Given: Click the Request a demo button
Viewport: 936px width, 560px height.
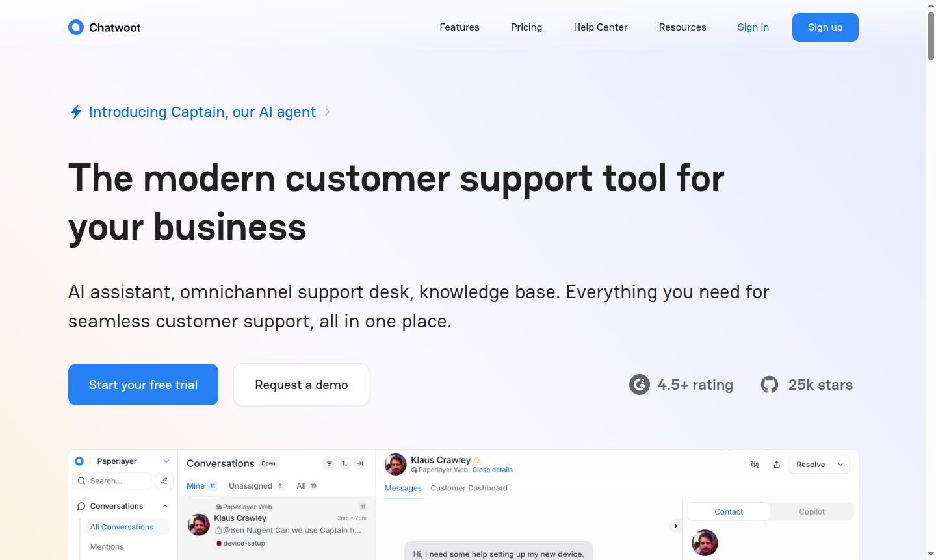Looking at the screenshot, I should click(301, 385).
